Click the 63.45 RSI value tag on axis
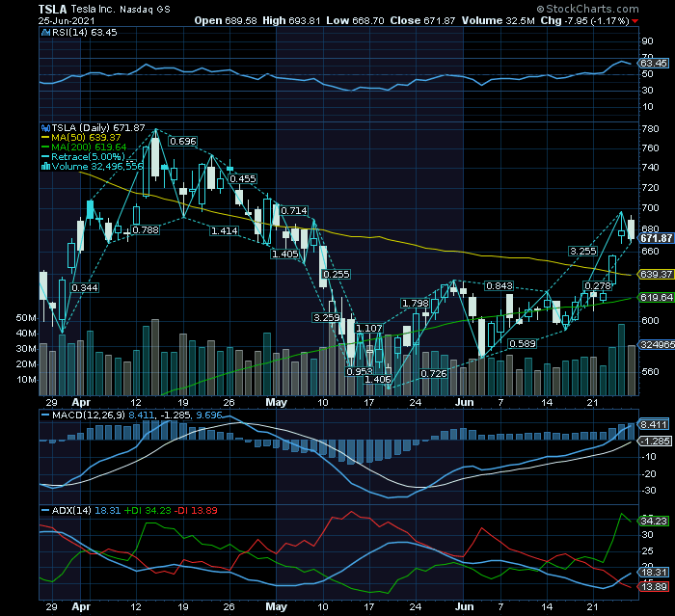The image size is (675, 616). point(654,64)
